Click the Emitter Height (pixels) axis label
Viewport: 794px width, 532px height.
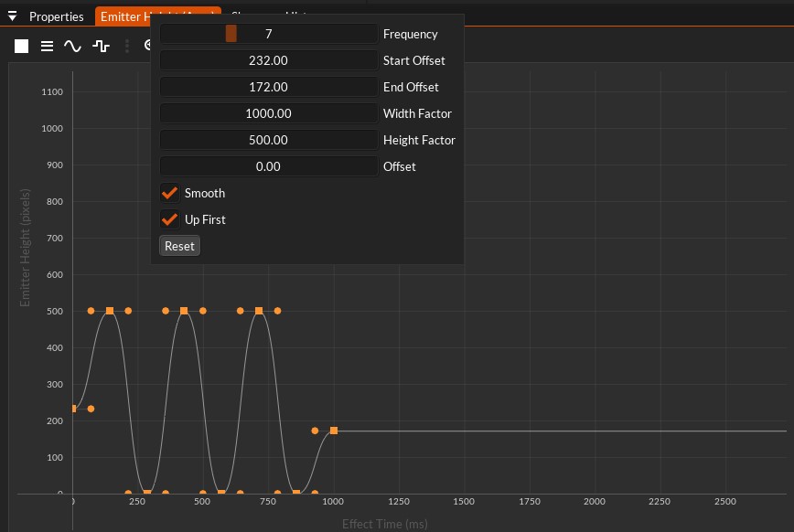[x=25, y=248]
